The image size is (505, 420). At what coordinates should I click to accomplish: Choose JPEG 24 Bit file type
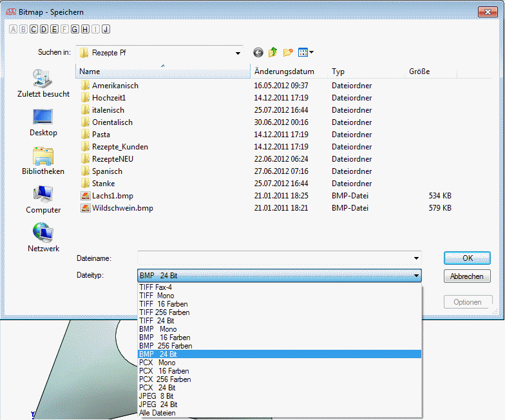pos(280,405)
